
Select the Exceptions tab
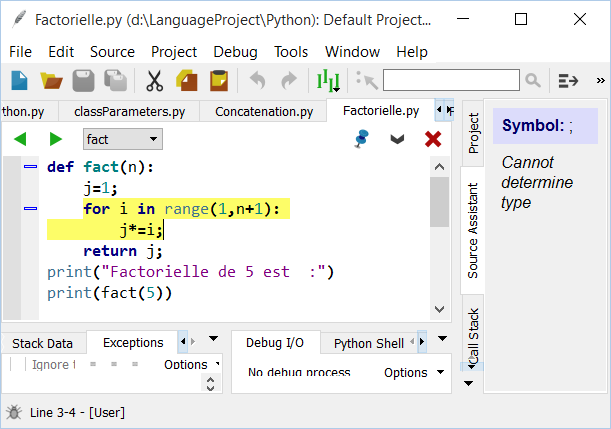[133, 342]
